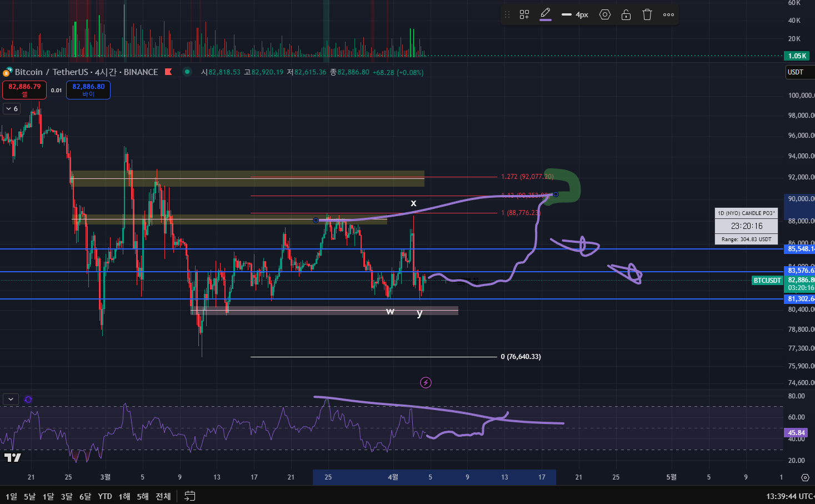
Task: Select the 1일 time range
Action: [x=11, y=496]
